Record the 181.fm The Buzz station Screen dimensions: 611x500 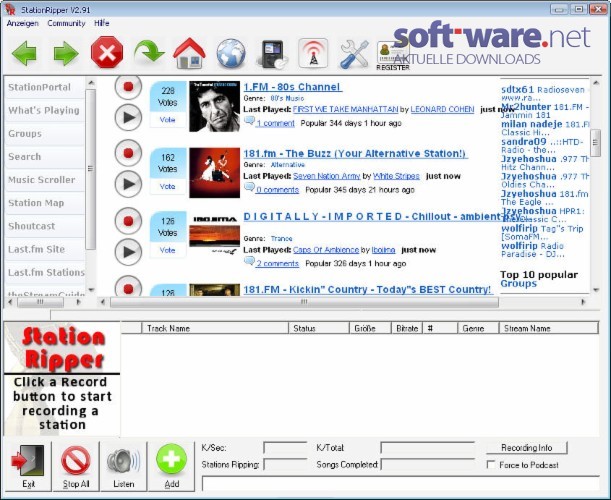point(128,153)
